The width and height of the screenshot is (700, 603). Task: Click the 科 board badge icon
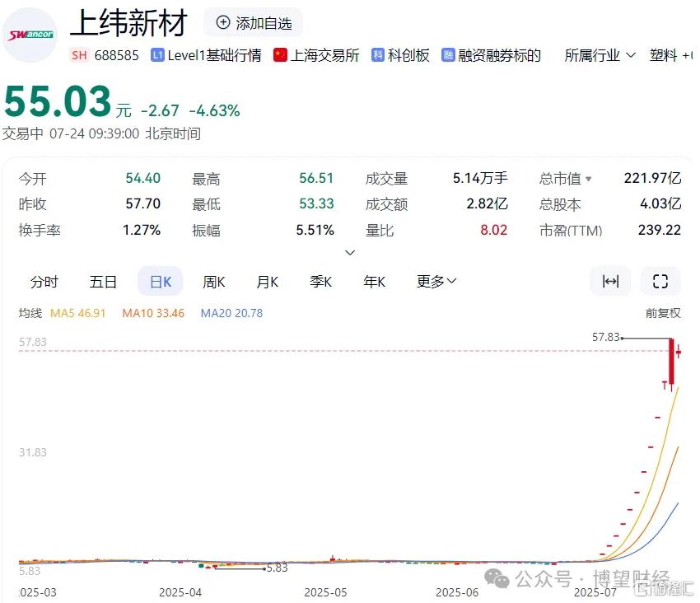(x=378, y=55)
